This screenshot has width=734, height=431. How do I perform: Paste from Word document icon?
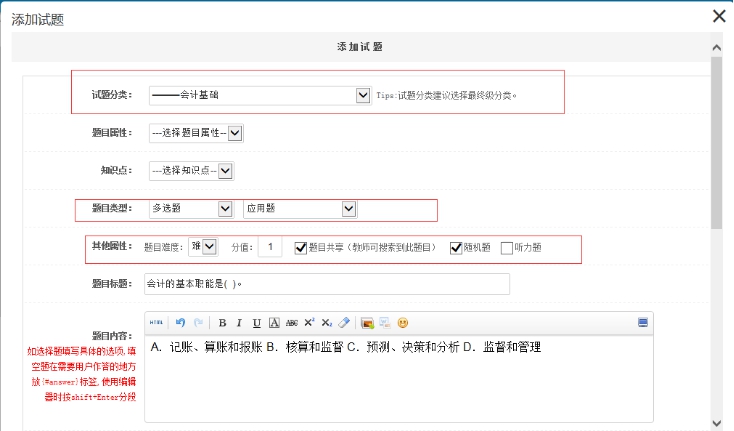[385, 323]
